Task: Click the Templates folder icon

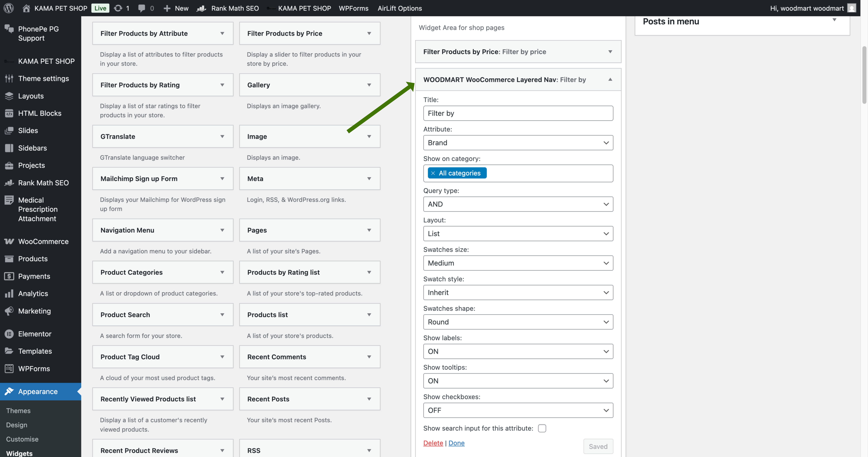Action: pyautogui.click(x=9, y=351)
